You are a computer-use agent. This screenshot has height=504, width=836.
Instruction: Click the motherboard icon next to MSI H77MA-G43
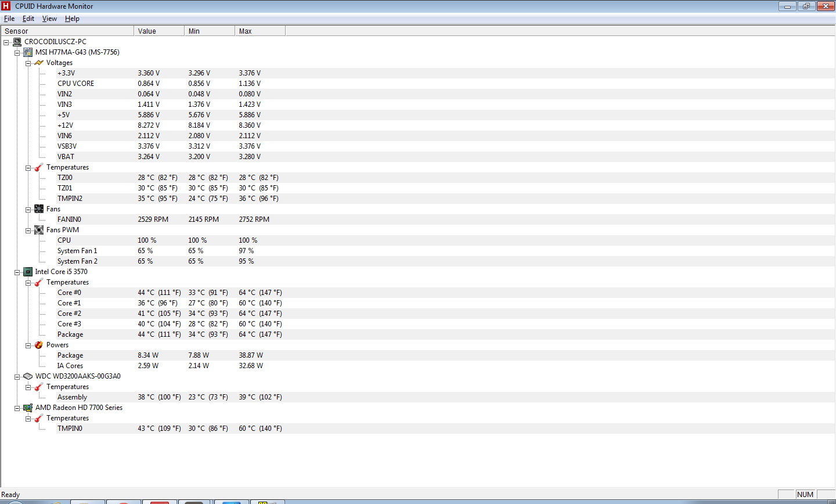pyautogui.click(x=28, y=52)
